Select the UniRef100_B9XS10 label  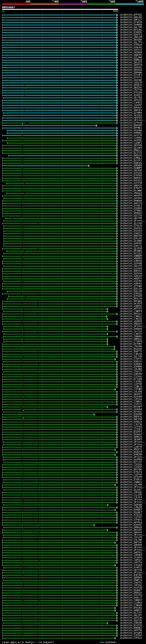pyautogui.click(x=131, y=314)
